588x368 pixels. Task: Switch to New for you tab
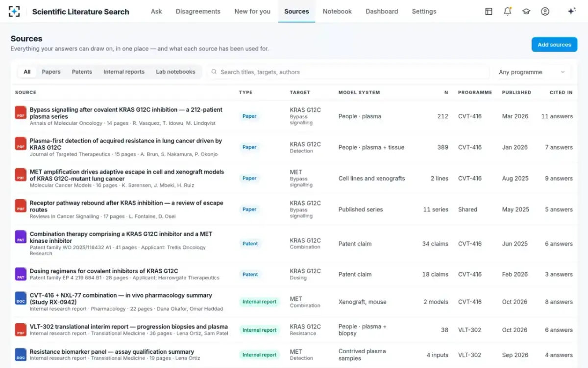pos(252,11)
